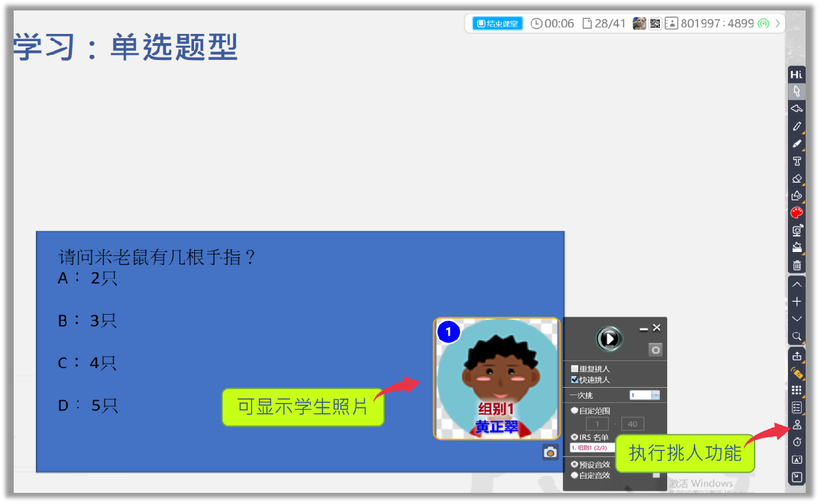
Task: Open the red color palette
Action: click(796, 213)
